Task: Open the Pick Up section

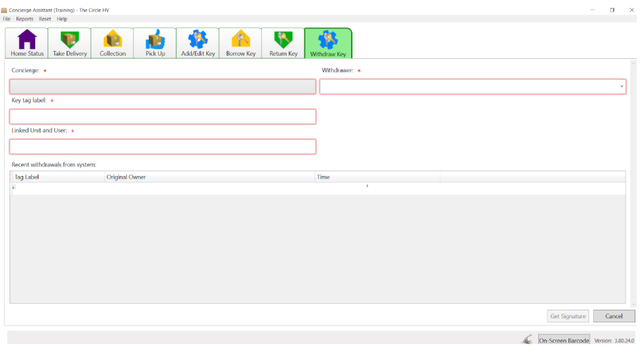Action: point(155,43)
